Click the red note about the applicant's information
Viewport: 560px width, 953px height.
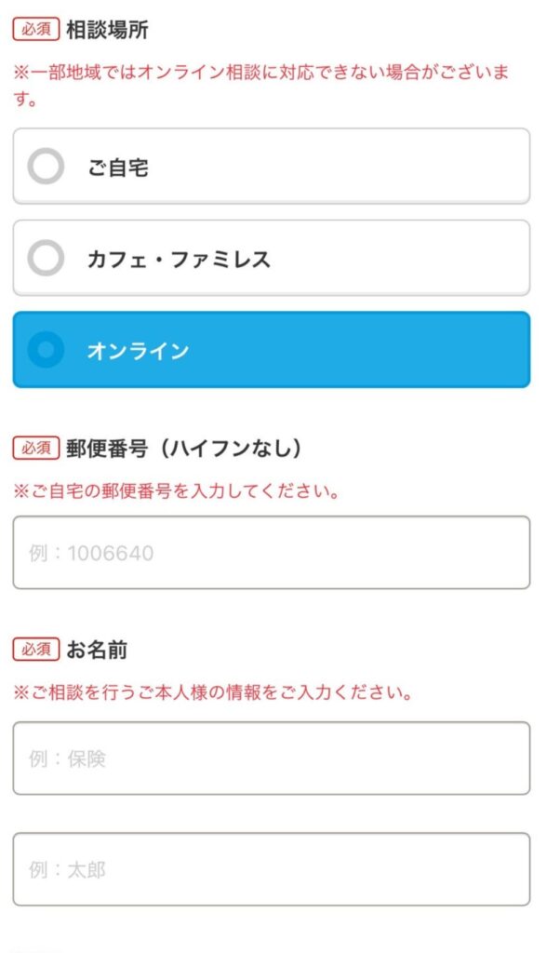coord(212,692)
